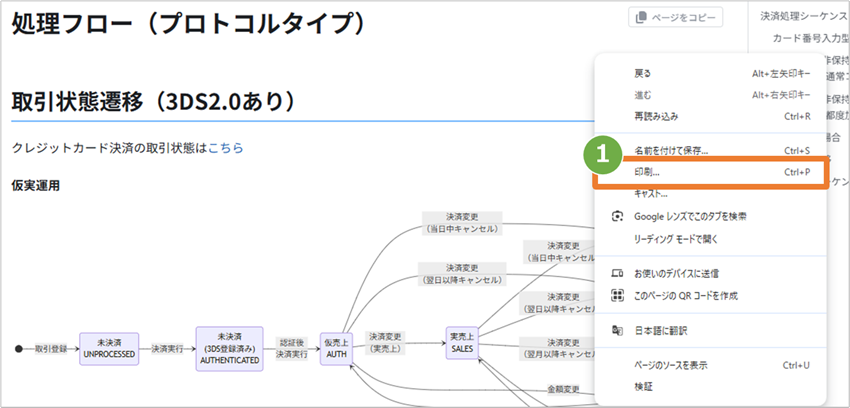
Task: Choose このページの QR コードを作成
Action: 710,296
